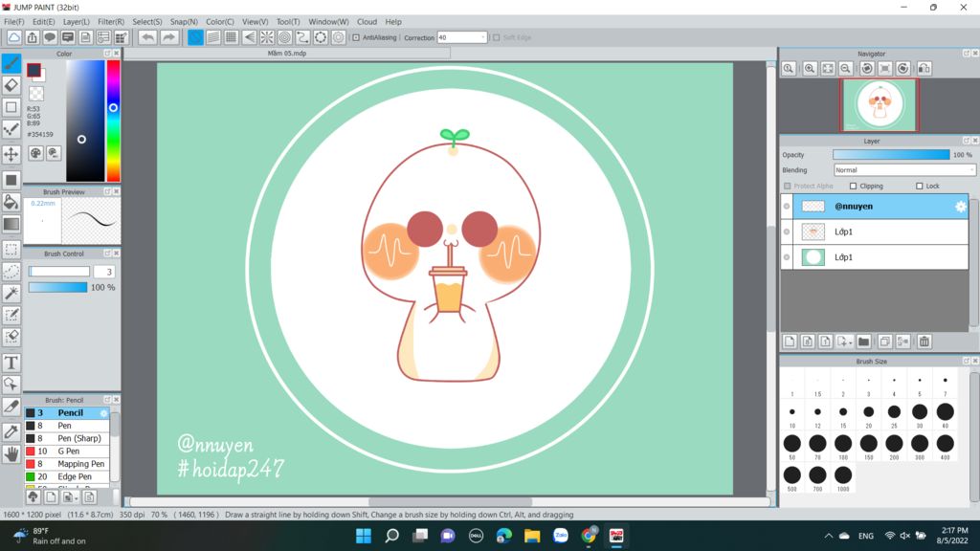Toggle visibility of the bottom Lớp1 layer

click(x=787, y=256)
